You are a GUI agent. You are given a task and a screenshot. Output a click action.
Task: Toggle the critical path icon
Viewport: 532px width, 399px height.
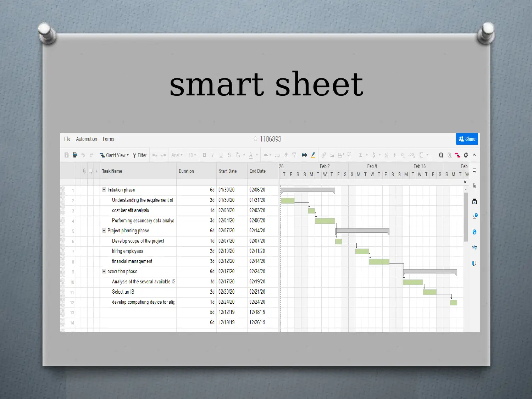pos(458,155)
